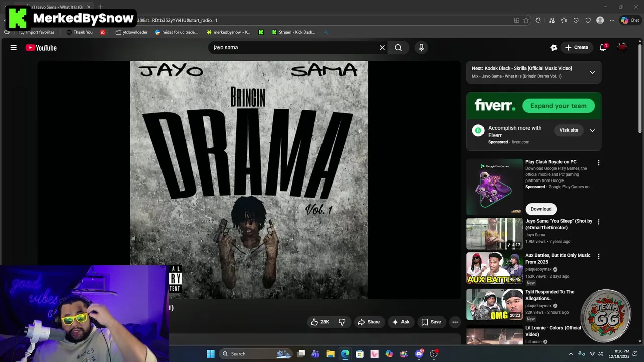This screenshot has height=362, width=644.
Task: Click the icon left of Create
Action: coord(554,48)
